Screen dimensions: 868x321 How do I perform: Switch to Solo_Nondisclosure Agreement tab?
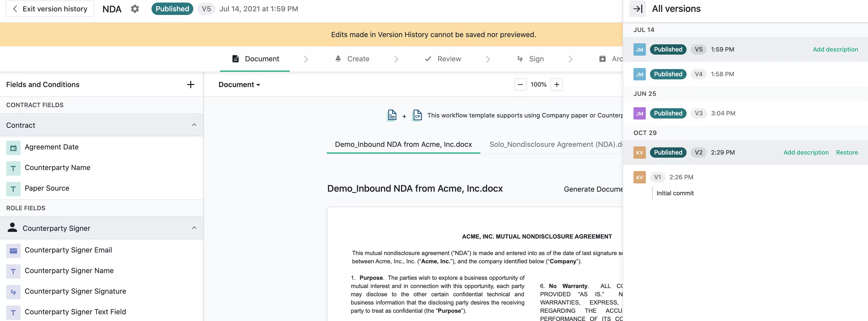click(x=555, y=145)
